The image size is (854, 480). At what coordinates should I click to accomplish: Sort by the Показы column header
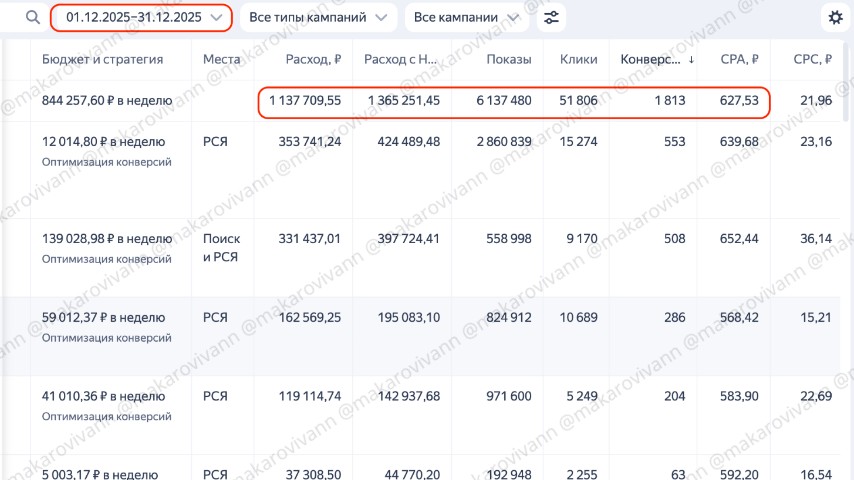point(508,60)
